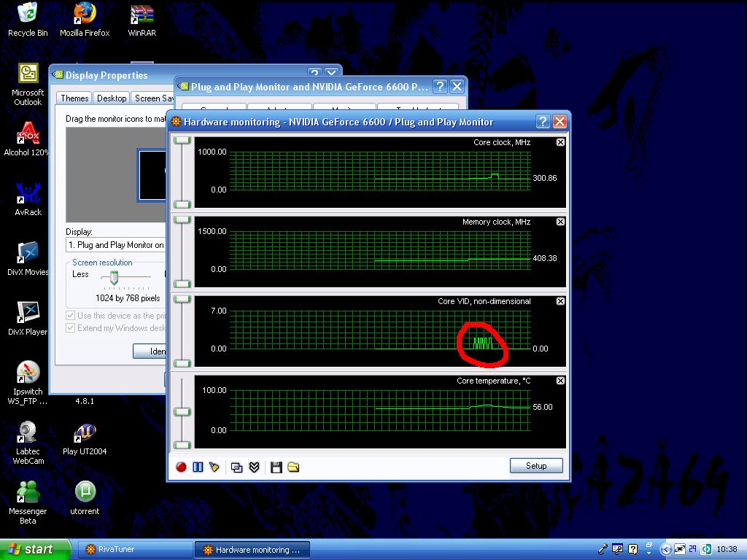The height and width of the screenshot is (560, 747).
Task: Close the Core clock graph panel
Action: [x=560, y=142]
